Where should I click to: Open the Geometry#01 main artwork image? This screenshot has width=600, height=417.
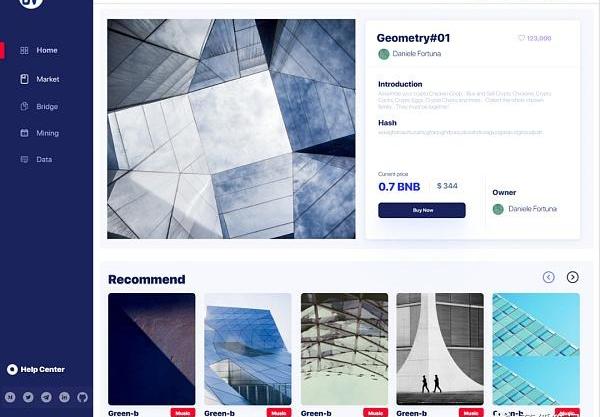pyautogui.click(x=231, y=129)
